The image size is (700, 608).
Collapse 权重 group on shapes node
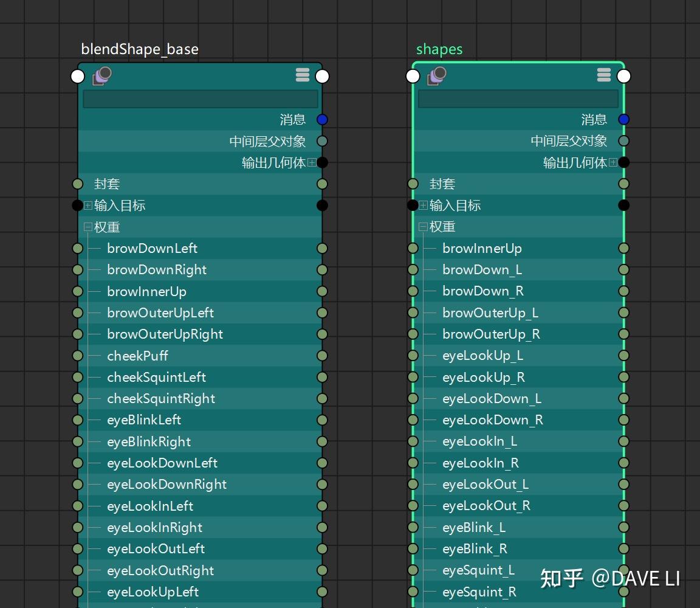(423, 227)
